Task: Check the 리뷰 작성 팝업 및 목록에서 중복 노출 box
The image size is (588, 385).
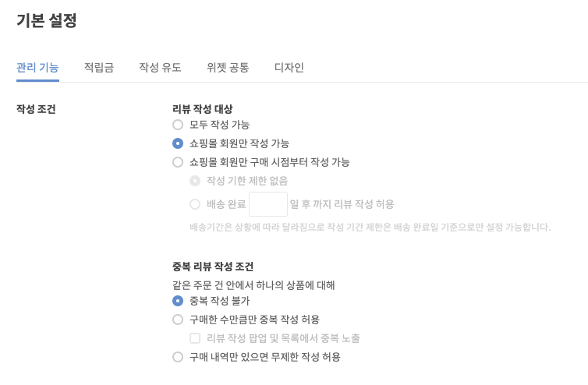Action: click(195, 338)
